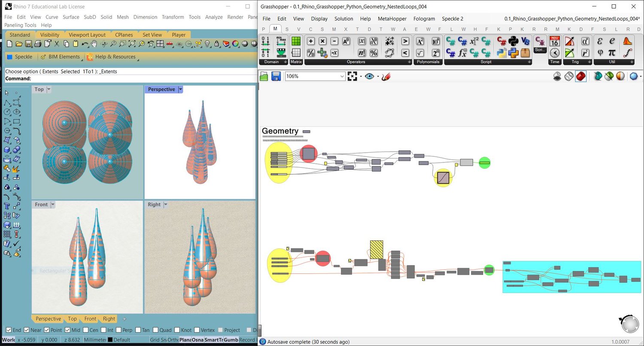This screenshot has width=644, height=346.
Task: Open the Perspective viewport title dropdown arrow
Action: [180, 89]
